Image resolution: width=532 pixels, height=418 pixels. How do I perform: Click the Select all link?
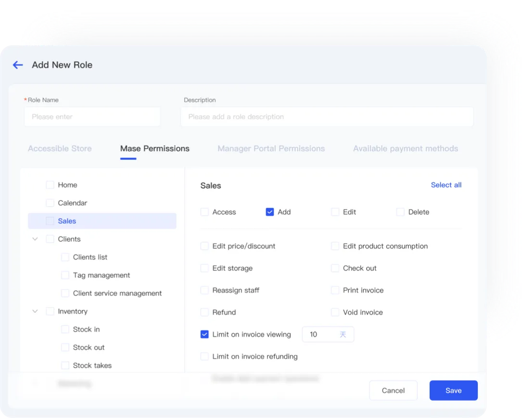tap(446, 185)
